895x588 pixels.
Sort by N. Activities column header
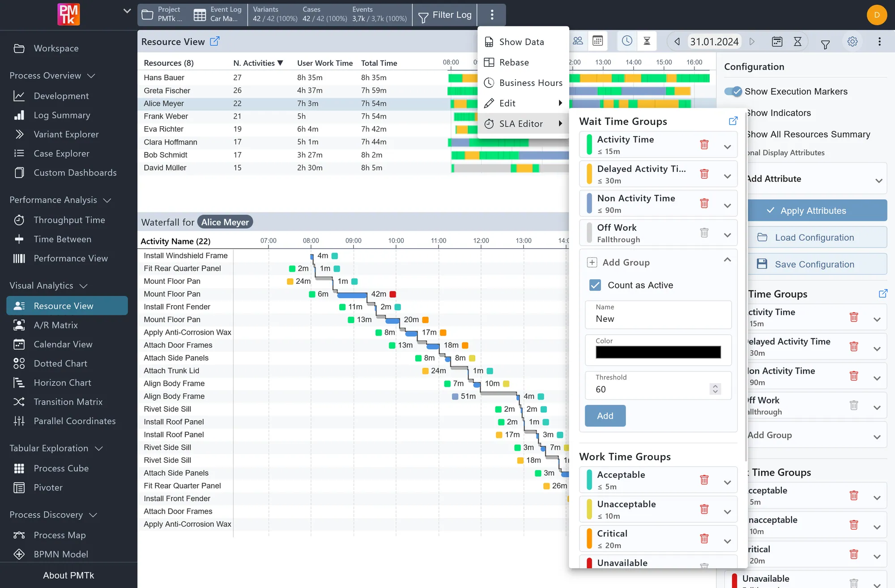pyautogui.click(x=258, y=63)
